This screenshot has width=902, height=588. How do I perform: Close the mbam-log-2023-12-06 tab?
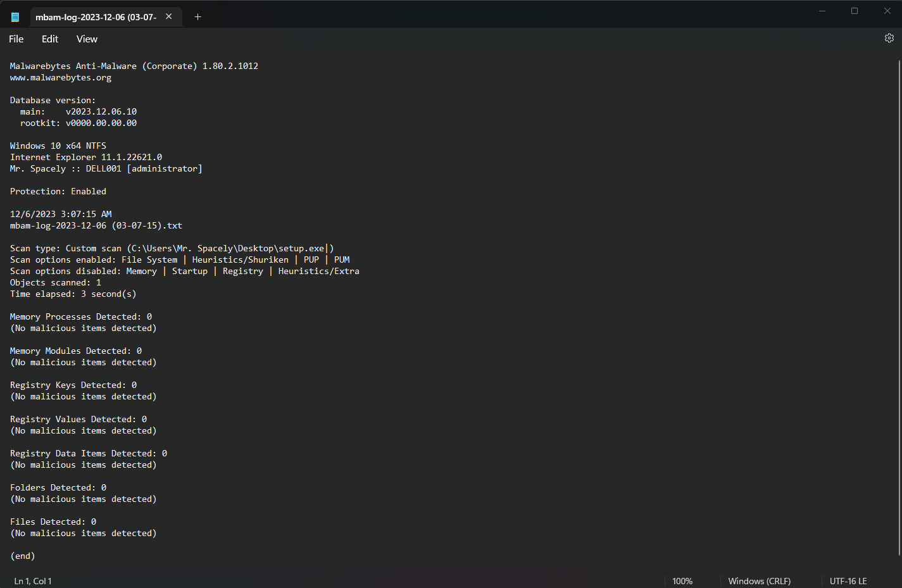point(169,16)
